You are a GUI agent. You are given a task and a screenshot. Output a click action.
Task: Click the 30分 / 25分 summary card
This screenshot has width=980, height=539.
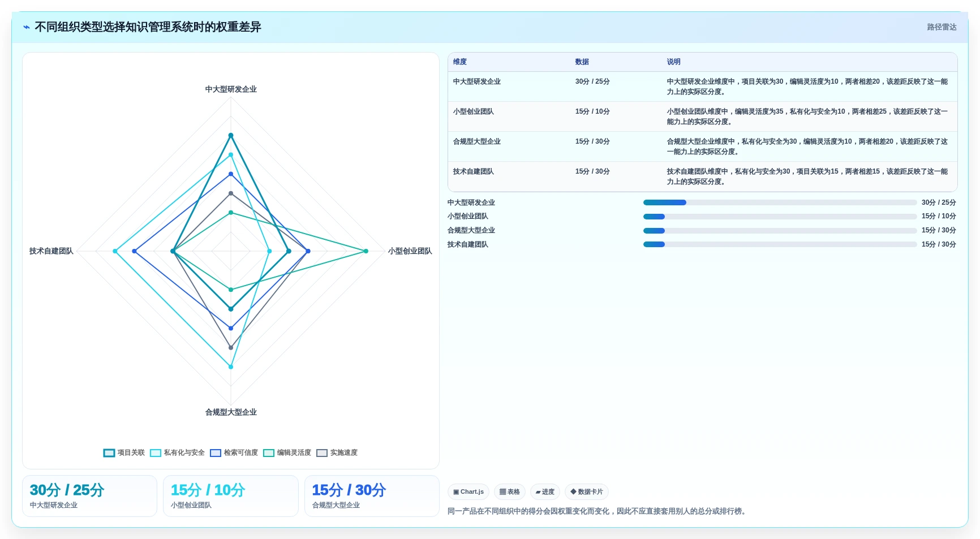click(89, 496)
